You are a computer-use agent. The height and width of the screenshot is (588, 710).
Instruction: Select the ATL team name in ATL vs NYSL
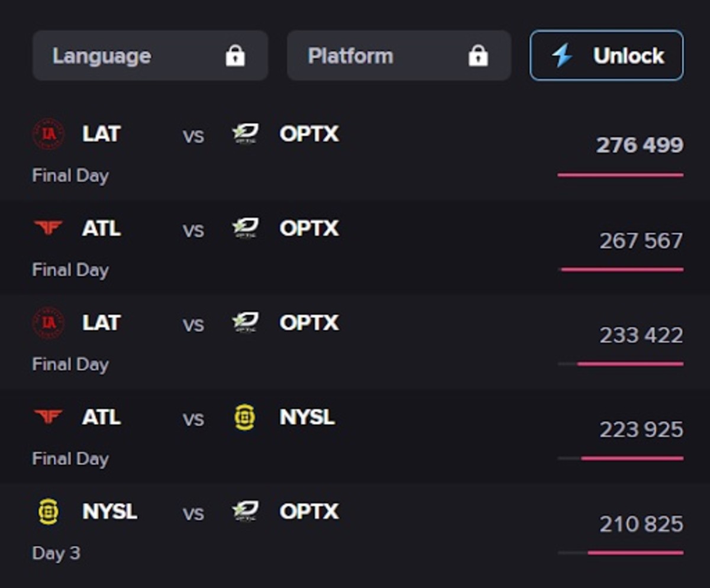pos(102,418)
